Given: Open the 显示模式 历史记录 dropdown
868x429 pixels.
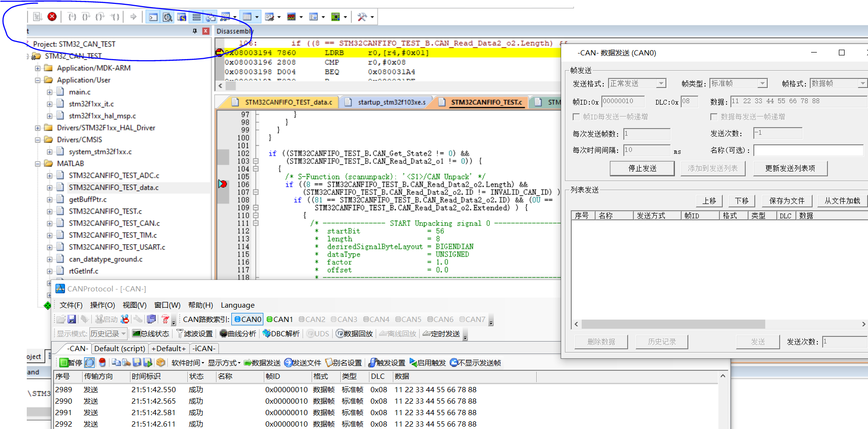Looking at the screenshot, I should pyautogui.click(x=108, y=333).
